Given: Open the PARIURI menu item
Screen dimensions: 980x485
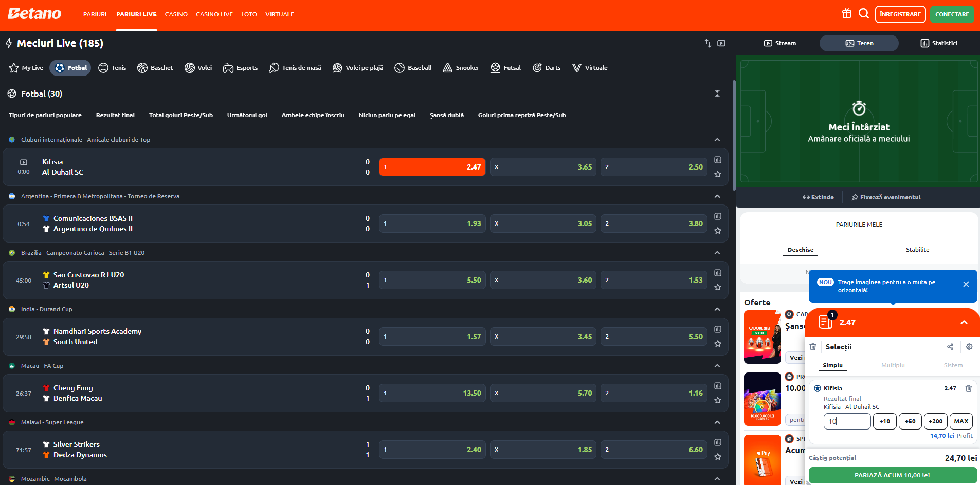Looking at the screenshot, I should coord(95,14).
